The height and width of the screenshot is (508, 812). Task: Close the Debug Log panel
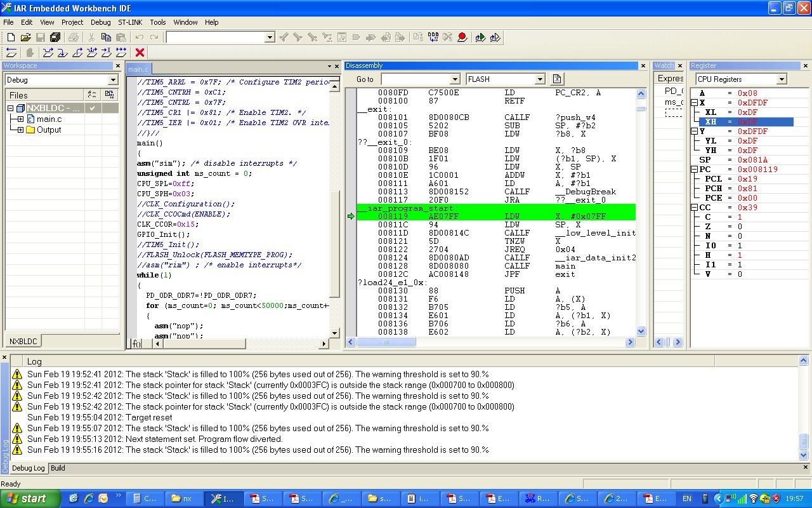coord(4,358)
